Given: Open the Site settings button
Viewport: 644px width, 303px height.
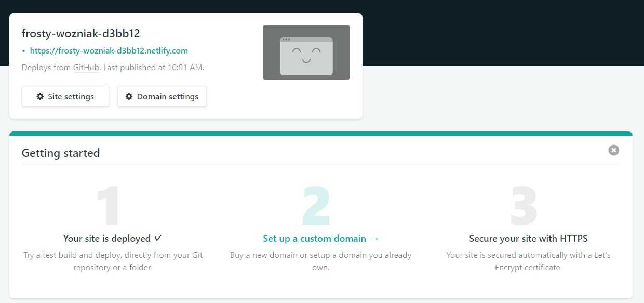Looking at the screenshot, I should [65, 96].
